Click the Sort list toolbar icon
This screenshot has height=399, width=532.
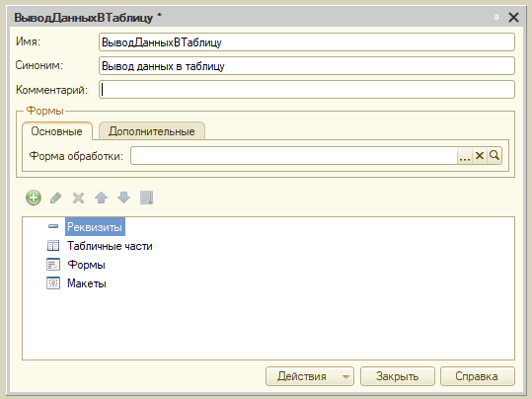tap(146, 198)
